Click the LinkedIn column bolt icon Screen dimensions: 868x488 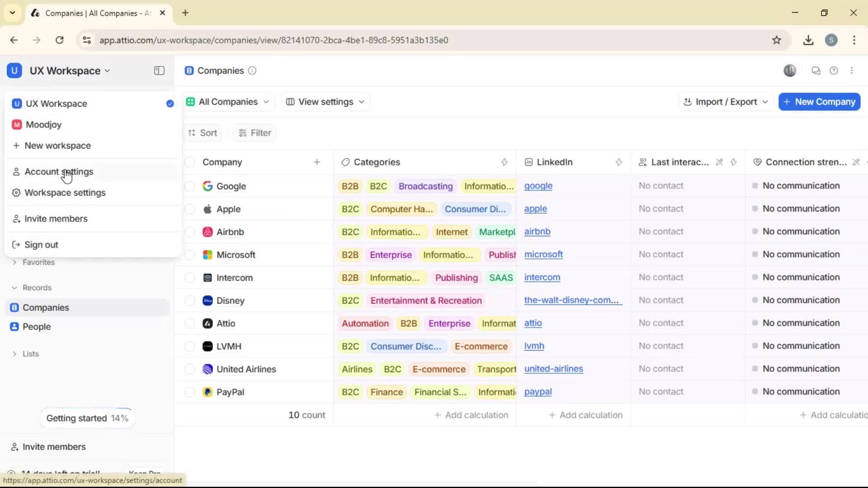coord(619,162)
